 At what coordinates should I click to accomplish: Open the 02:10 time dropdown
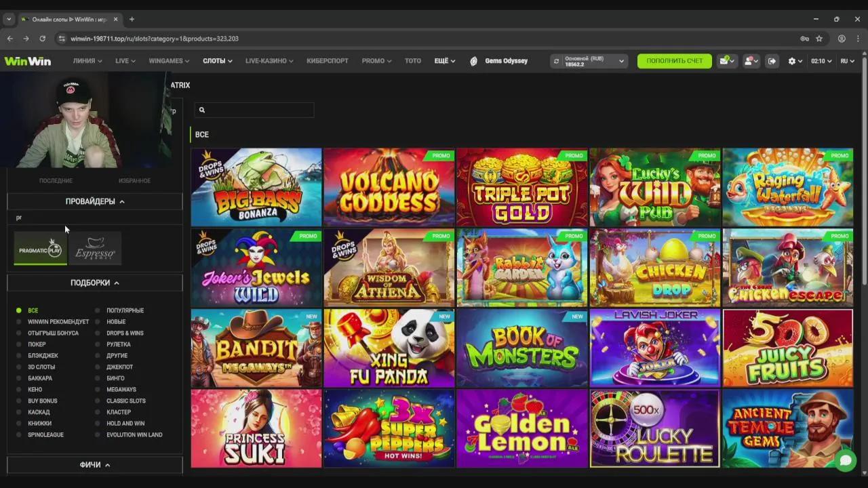(x=821, y=61)
